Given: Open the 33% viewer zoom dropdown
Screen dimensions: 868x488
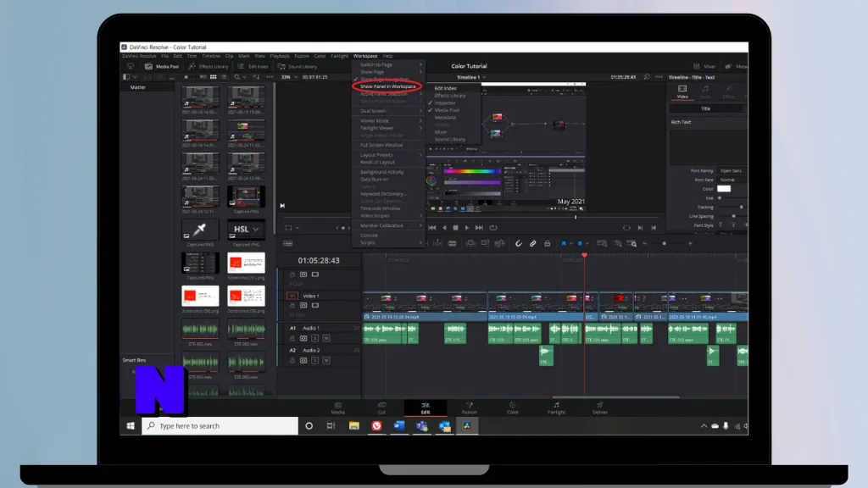Looking at the screenshot, I should pos(290,77).
